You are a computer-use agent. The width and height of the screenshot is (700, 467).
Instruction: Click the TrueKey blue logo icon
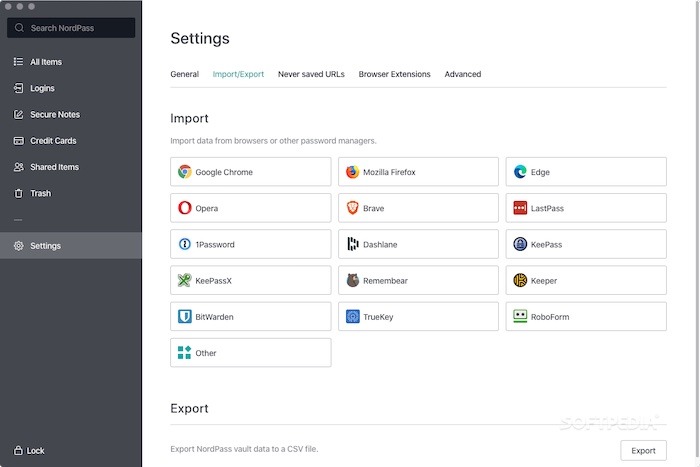coord(352,317)
